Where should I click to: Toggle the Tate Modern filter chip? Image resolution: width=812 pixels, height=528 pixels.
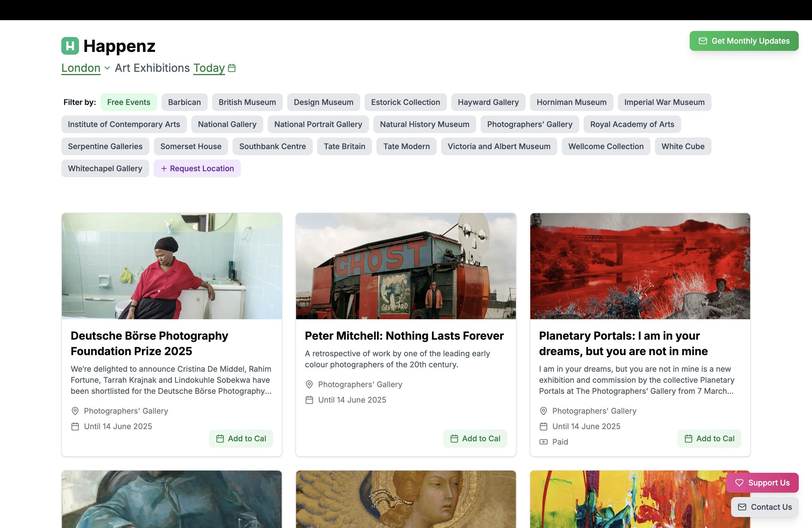tap(406, 146)
